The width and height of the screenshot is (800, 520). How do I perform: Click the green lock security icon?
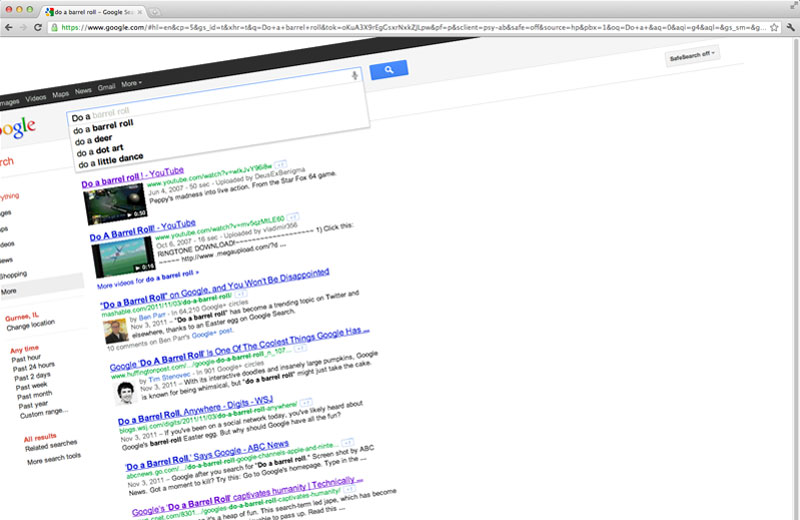coord(55,28)
